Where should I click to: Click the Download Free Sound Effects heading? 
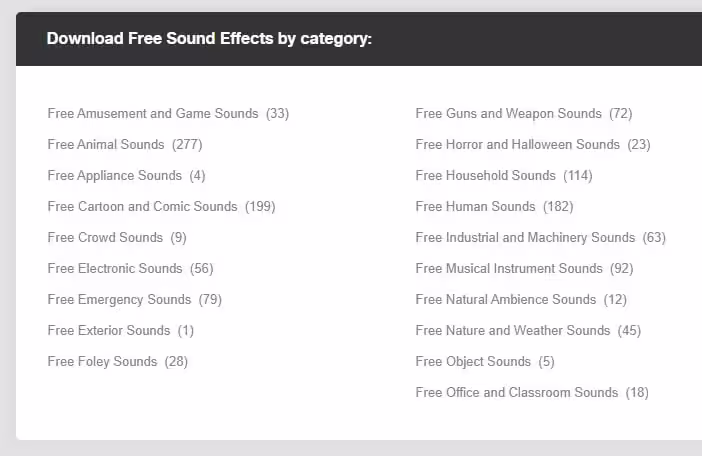(209, 40)
